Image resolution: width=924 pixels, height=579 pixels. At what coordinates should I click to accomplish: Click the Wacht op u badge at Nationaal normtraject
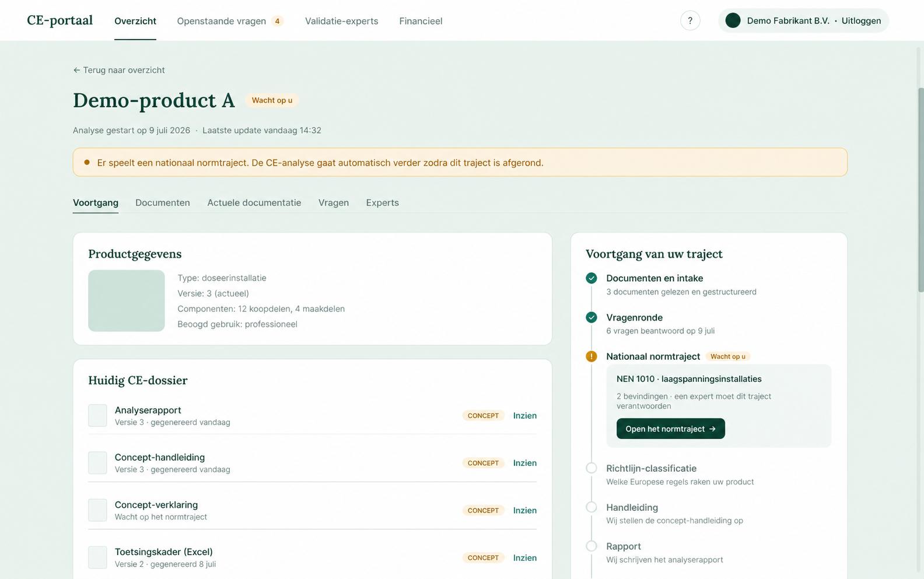pos(728,356)
